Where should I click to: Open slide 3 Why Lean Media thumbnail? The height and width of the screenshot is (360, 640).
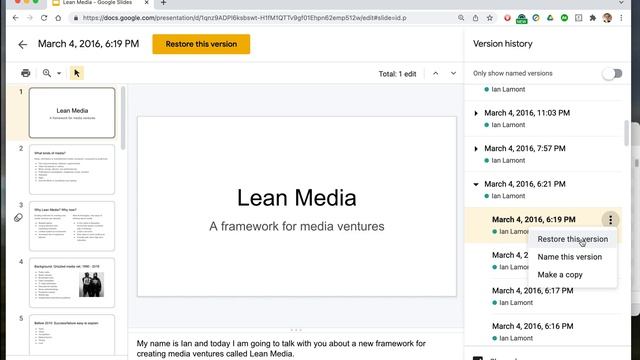[x=72, y=226]
